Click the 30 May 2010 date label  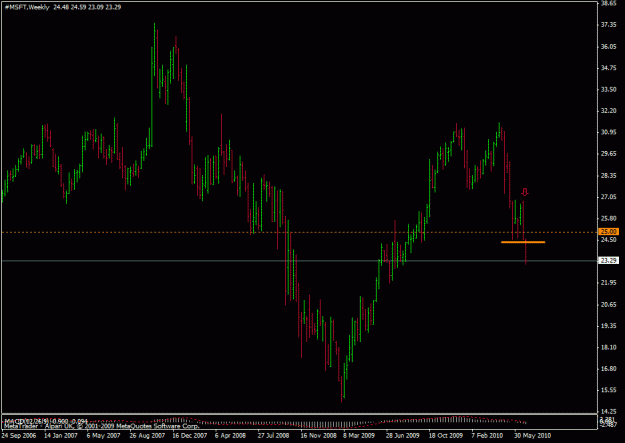(x=533, y=435)
